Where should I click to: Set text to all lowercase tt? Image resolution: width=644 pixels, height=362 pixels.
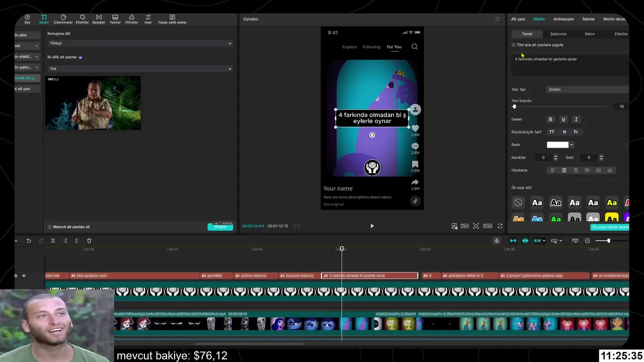tap(564, 132)
